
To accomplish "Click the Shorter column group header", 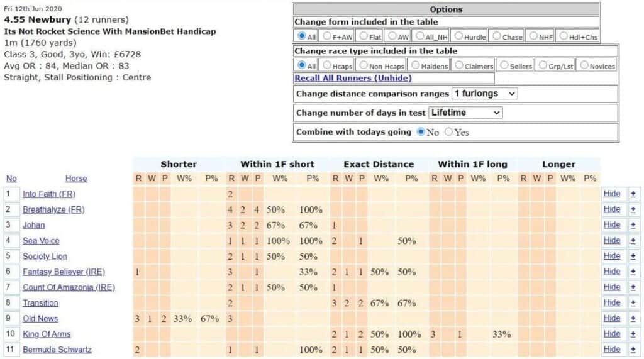I will click(x=179, y=164).
